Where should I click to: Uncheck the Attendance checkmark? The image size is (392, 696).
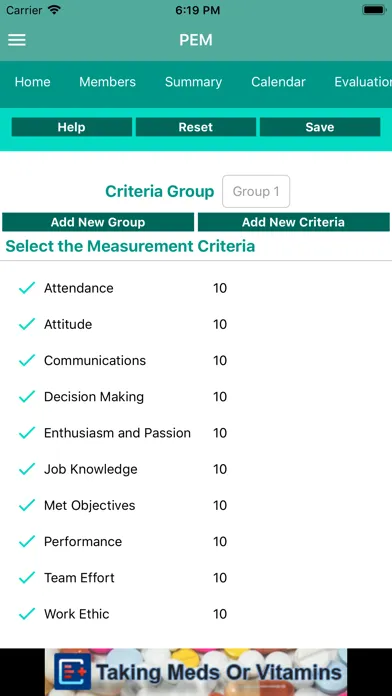click(27, 288)
